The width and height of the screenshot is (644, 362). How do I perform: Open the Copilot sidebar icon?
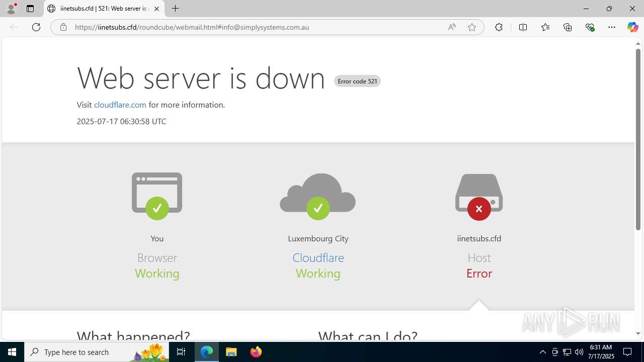click(632, 27)
